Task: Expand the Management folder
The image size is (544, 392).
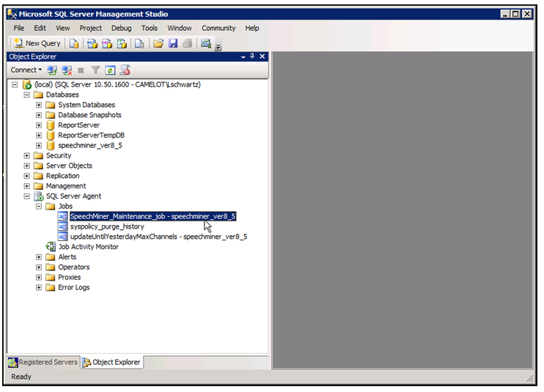Action: (26, 186)
